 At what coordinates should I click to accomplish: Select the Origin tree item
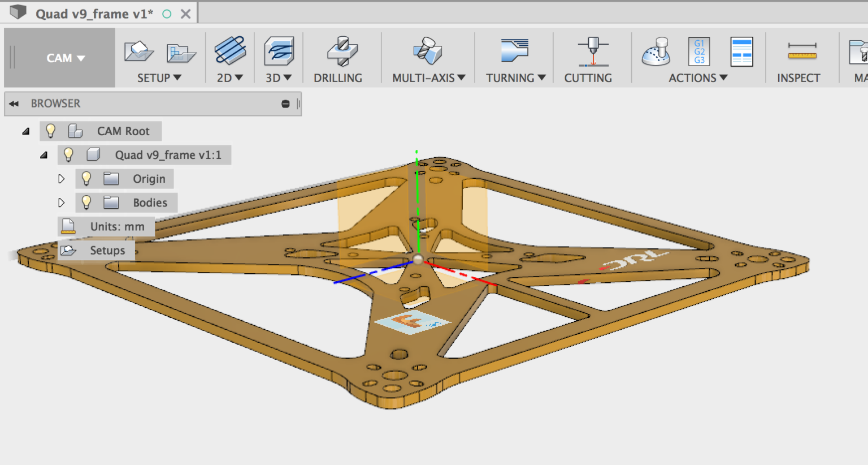149,179
